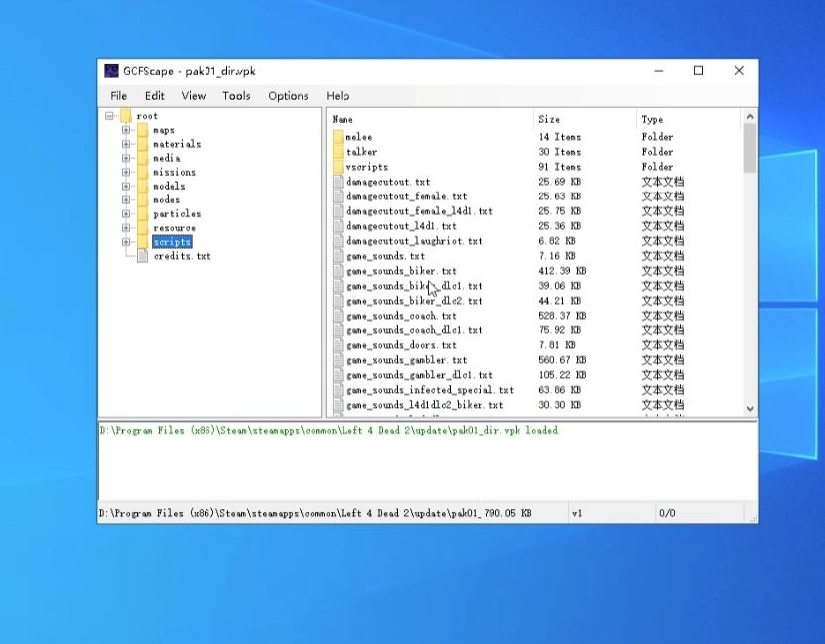Open the Options menu

click(x=288, y=96)
